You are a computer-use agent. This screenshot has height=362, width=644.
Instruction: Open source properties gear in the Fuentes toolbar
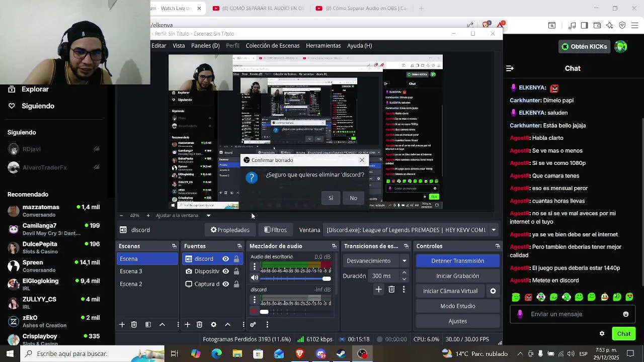coord(213,325)
